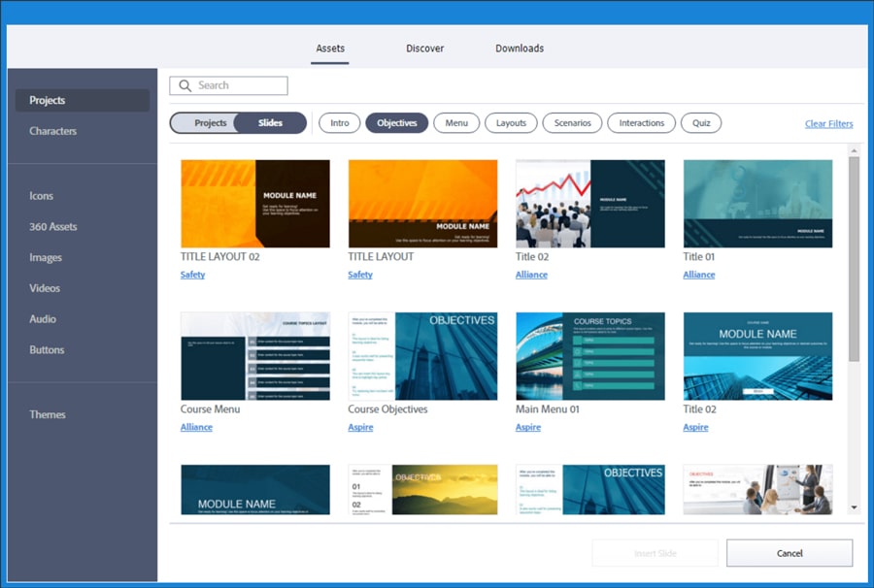
Task: Open Alliance link under Course Menu
Action: click(x=196, y=427)
